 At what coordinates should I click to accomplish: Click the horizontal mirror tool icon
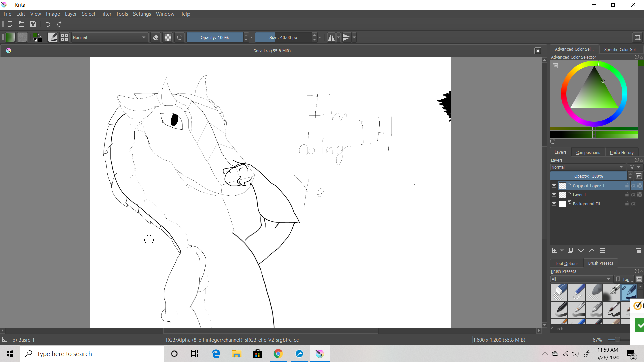[331, 37]
